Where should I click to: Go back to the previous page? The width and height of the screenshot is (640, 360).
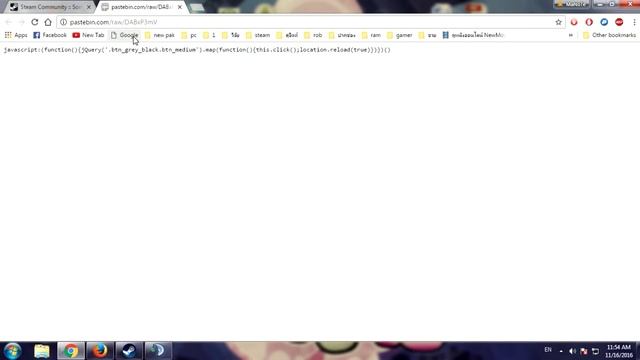point(9,22)
